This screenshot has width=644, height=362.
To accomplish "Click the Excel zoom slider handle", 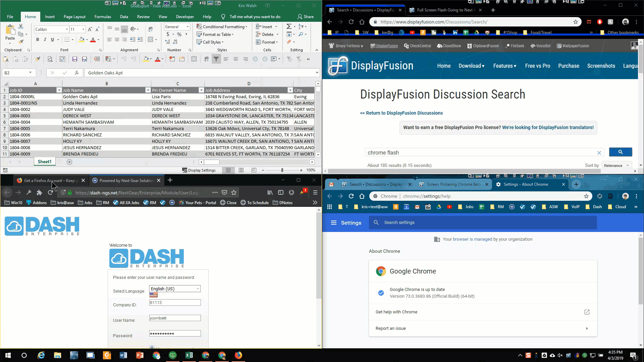I will pyautogui.click(x=282, y=170).
